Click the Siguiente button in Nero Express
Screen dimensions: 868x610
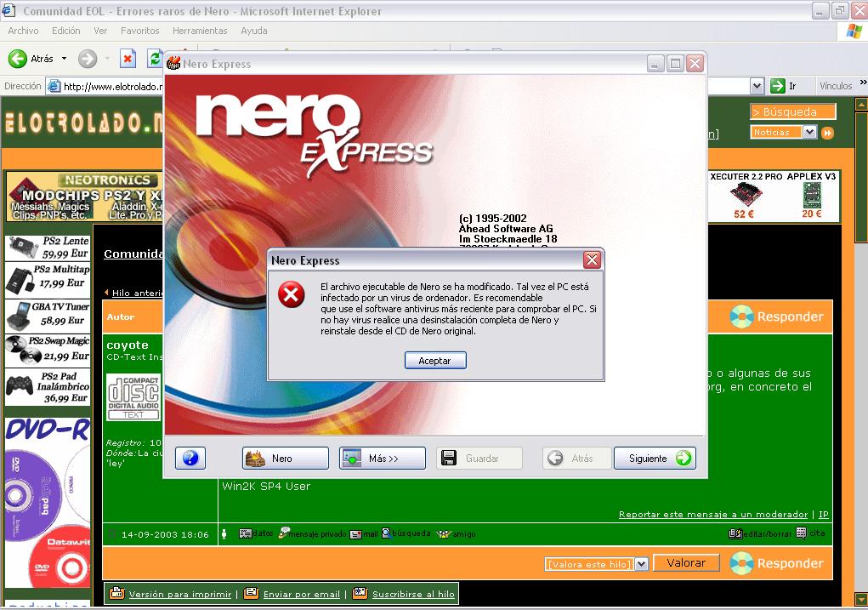655,459
